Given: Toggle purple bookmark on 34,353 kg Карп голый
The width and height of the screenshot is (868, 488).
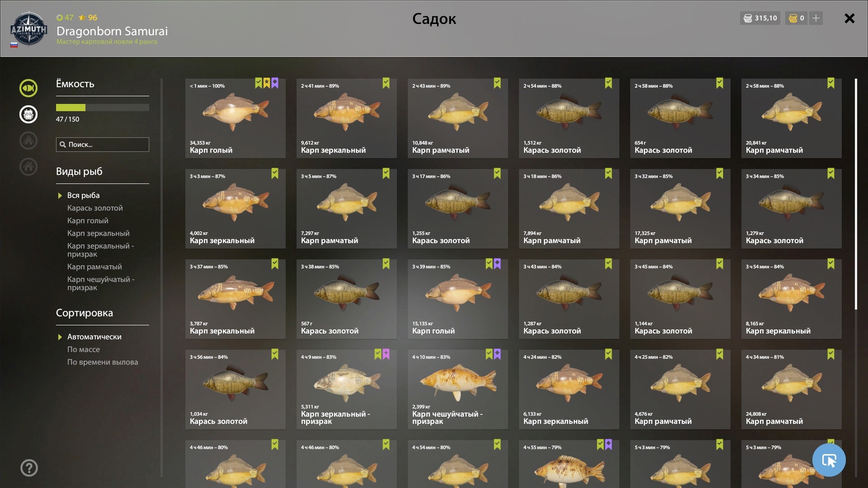Looking at the screenshot, I should click(275, 83).
